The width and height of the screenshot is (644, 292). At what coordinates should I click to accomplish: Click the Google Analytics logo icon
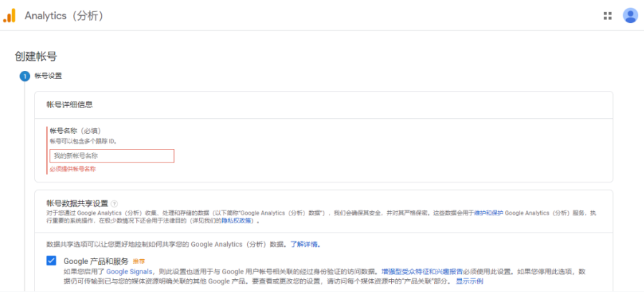point(9,16)
